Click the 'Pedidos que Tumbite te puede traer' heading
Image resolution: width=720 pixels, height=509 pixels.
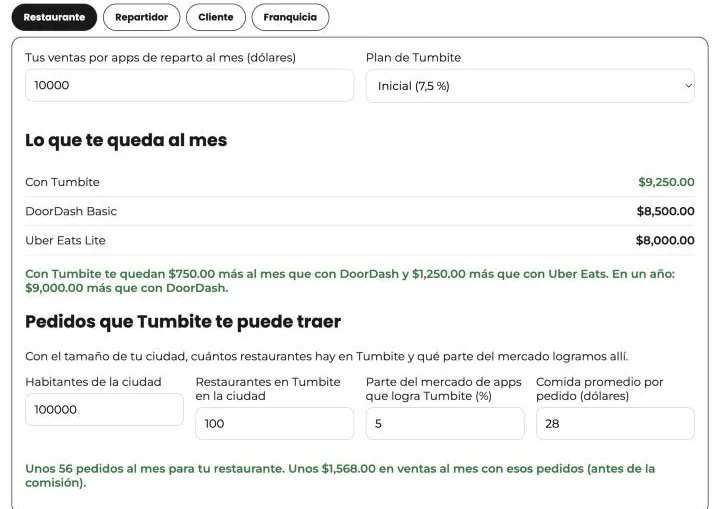coord(183,322)
